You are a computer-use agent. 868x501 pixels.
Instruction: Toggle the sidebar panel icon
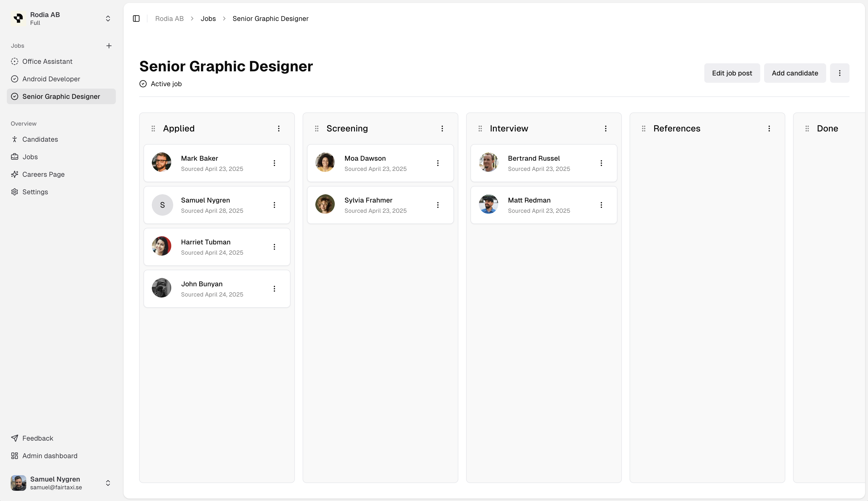tap(136, 19)
